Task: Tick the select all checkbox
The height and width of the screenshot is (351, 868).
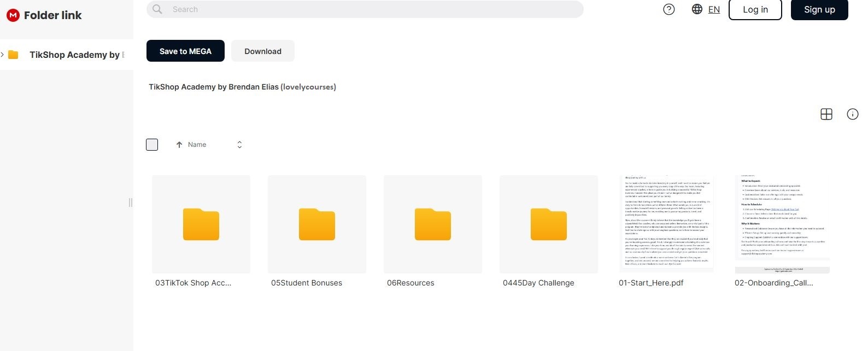Action: coord(152,145)
